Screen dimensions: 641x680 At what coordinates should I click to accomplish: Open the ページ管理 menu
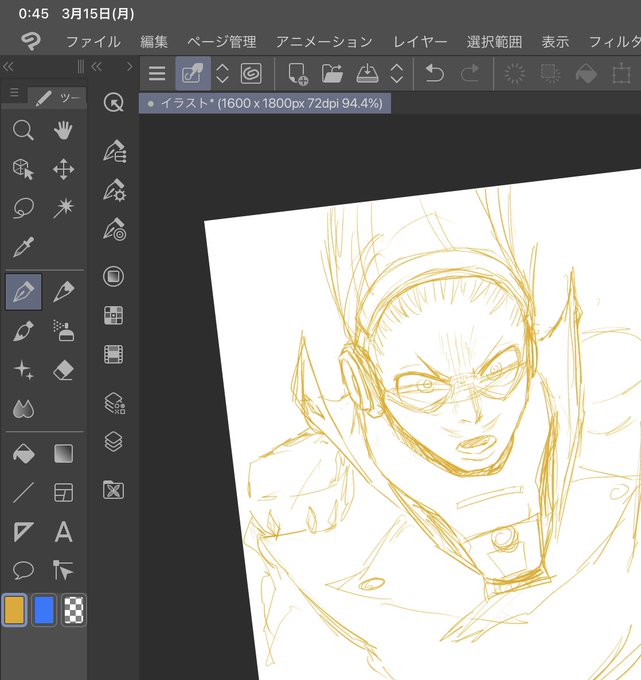click(x=222, y=42)
